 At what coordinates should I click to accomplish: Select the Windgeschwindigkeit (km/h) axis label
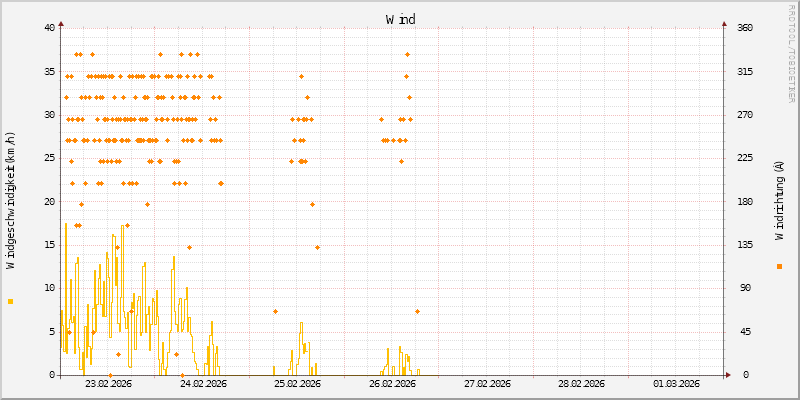pos(10,201)
